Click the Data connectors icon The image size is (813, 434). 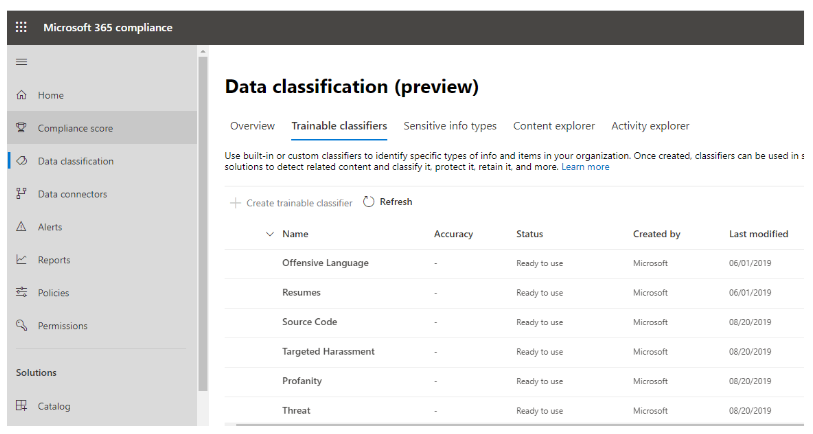pyautogui.click(x=21, y=193)
